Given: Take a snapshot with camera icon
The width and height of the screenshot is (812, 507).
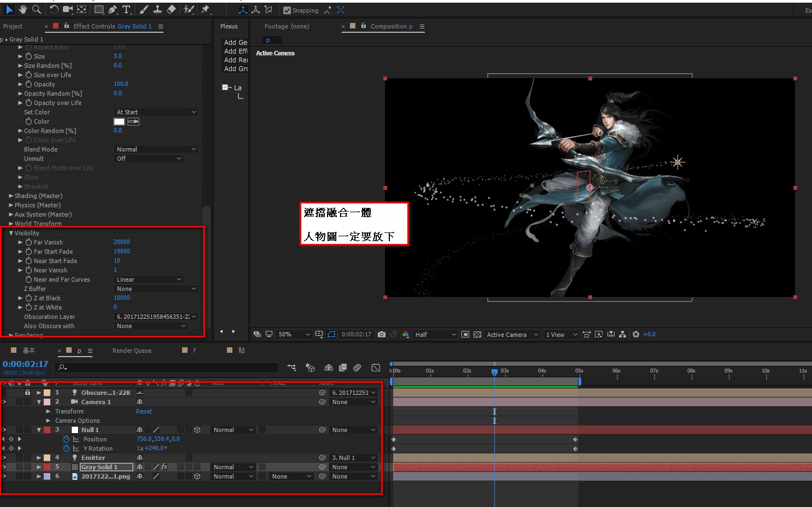Looking at the screenshot, I should coord(382,334).
